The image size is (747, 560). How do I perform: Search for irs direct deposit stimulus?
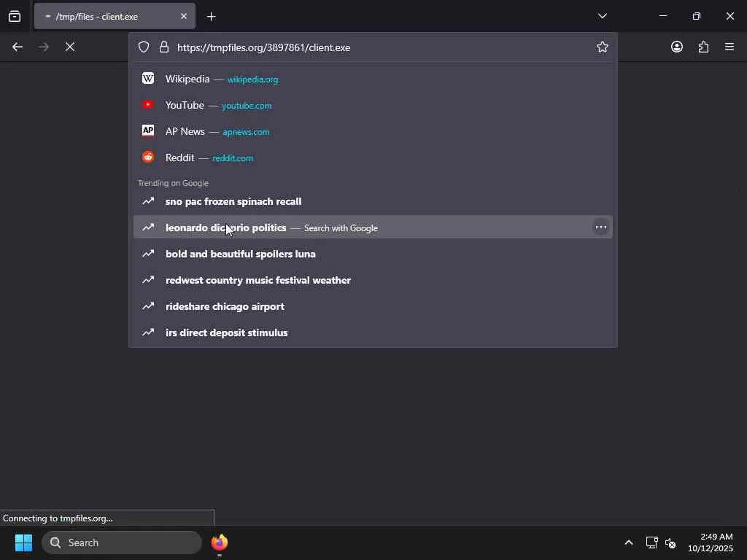click(226, 332)
